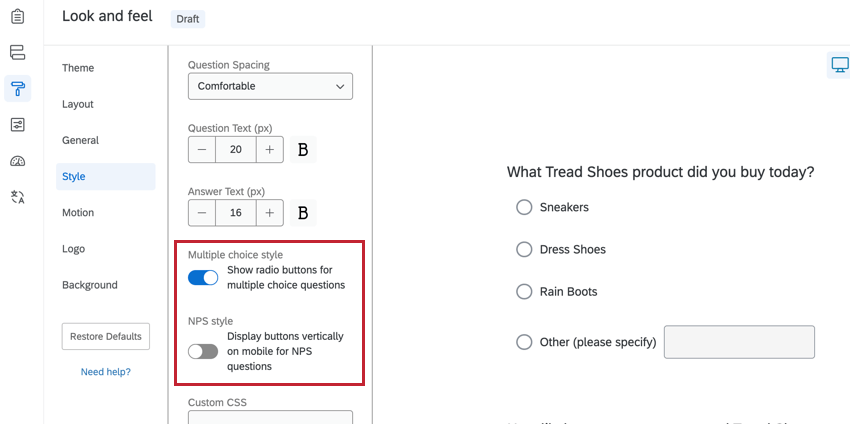
Task: Click the Other (please specify) text field
Action: 739,342
